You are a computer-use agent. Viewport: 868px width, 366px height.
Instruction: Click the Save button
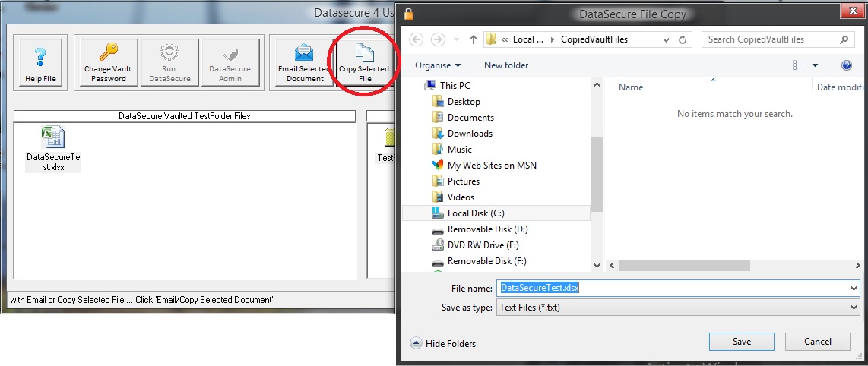pyautogui.click(x=741, y=342)
